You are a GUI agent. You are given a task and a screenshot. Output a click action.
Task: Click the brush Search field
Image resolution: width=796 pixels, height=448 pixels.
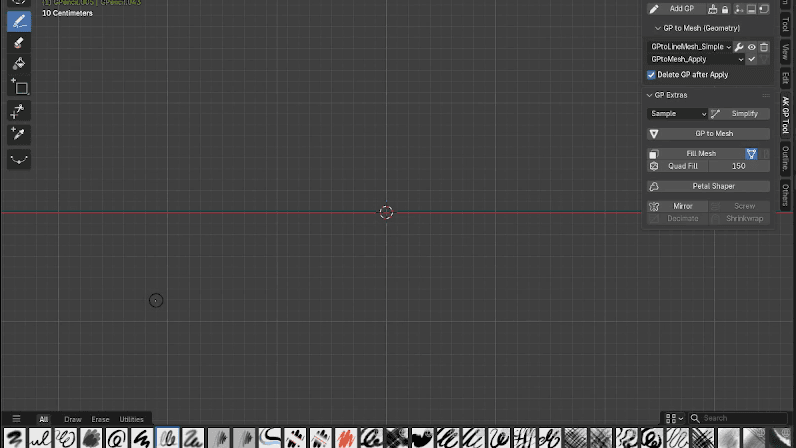click(738, 419)
